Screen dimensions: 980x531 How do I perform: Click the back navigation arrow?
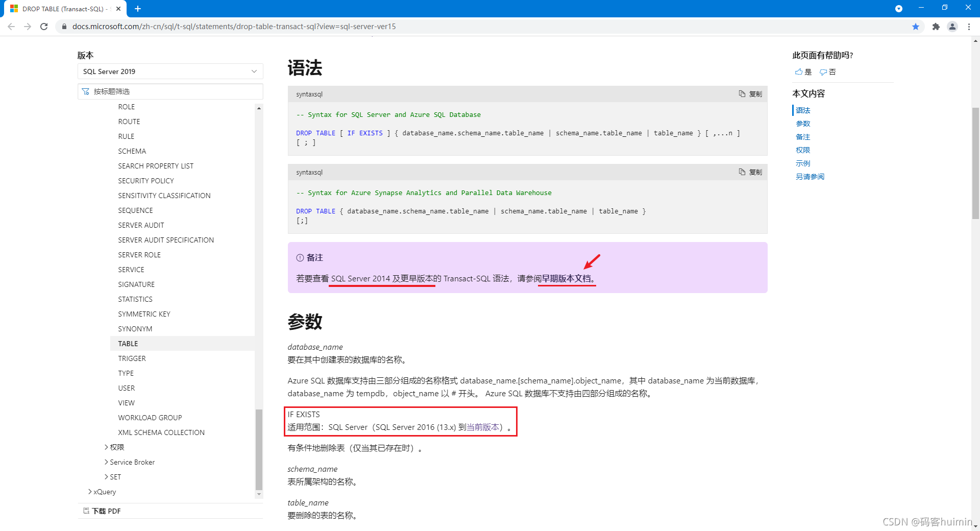tap(11, 27)
